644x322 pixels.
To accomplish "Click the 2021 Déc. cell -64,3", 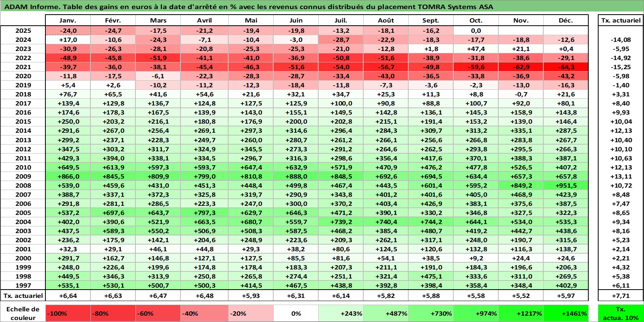I will (566, 67).
